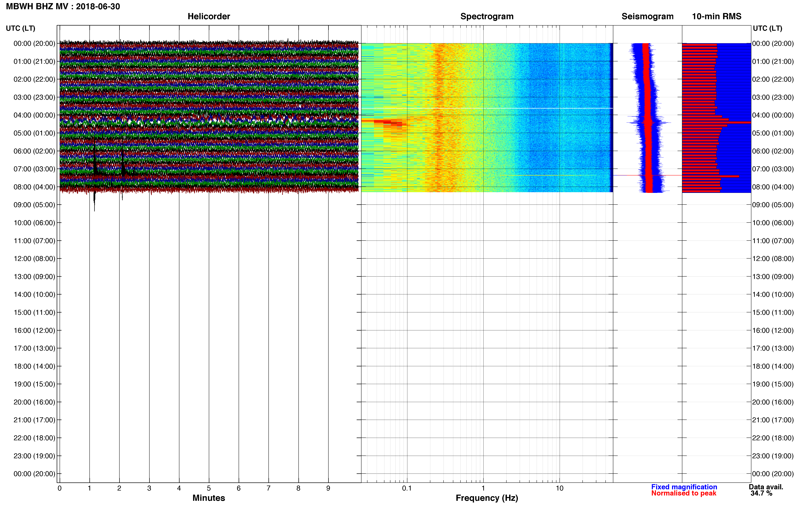Click the 0.1 frequency tick label
Image resolution: width=812 pixels, height=508 pixels.
(407, 488)
